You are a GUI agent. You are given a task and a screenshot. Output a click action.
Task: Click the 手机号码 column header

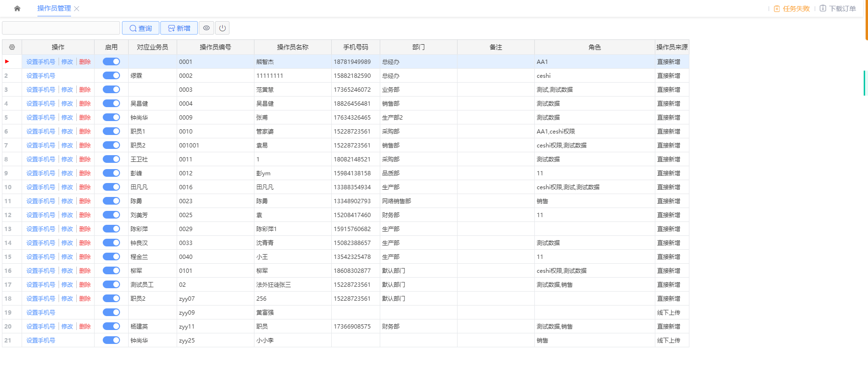point(356,47)
